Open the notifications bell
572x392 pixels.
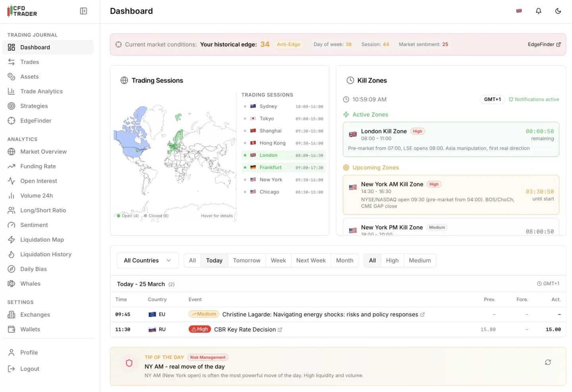point(538,11)
